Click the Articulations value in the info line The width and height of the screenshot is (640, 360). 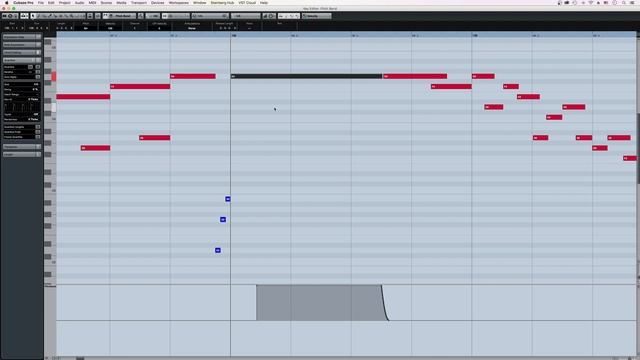192,28
